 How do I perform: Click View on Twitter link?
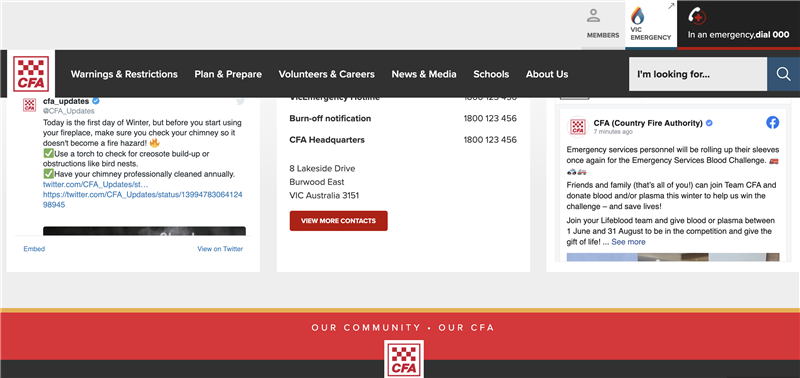220,249
